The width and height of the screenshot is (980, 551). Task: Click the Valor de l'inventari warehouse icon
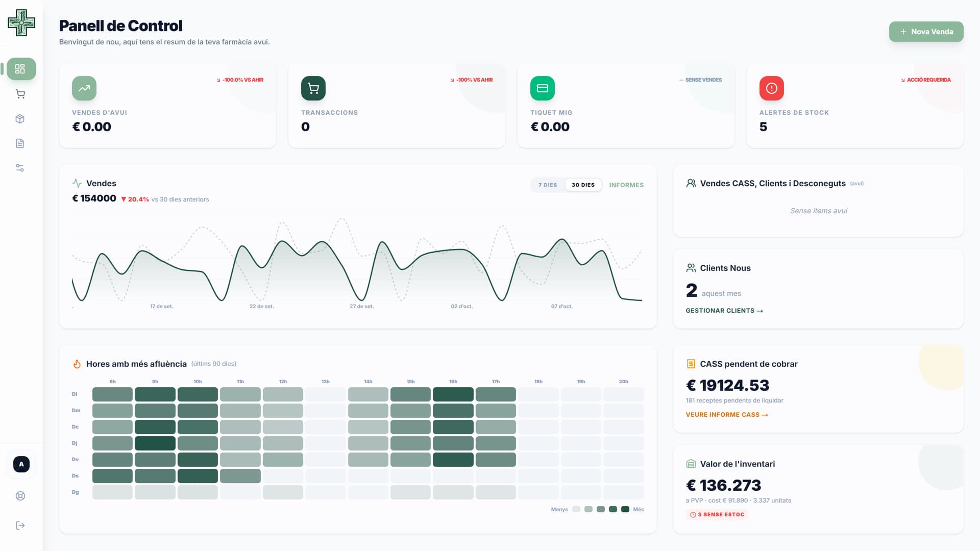coord(691,464)
